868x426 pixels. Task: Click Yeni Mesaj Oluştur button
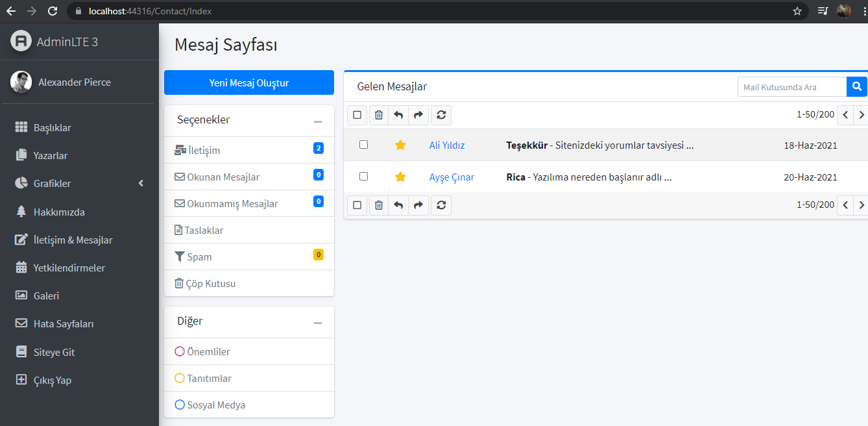click(249, 82)
